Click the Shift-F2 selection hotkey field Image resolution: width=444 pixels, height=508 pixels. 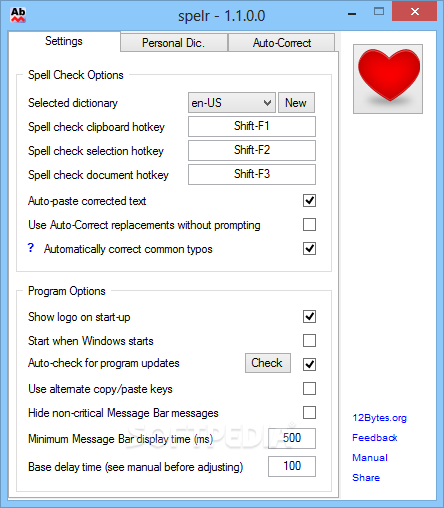pos(252,150)
